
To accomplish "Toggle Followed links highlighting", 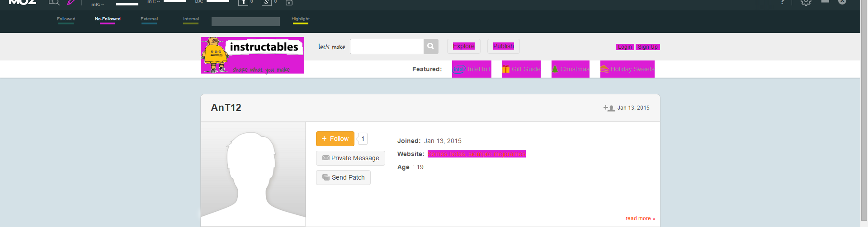I will pyautogui.click(x=66, y=19).
